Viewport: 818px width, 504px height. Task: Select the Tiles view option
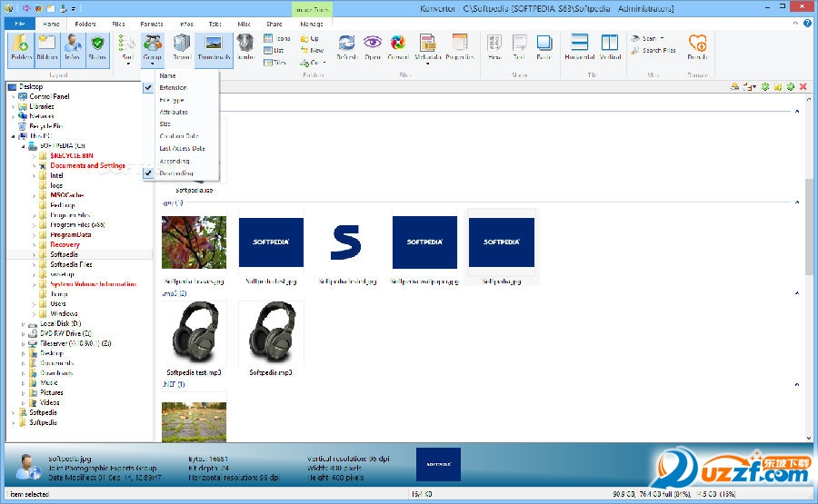(274, 63)
